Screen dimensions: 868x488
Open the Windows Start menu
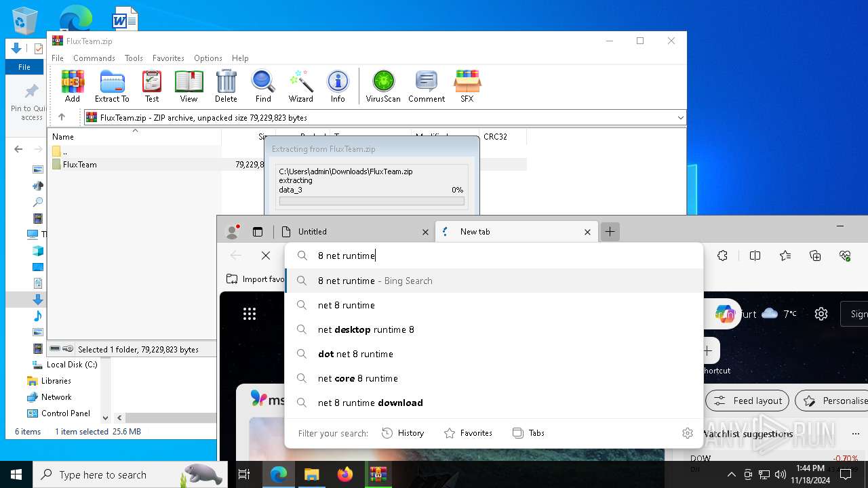[x=16, y=474]
